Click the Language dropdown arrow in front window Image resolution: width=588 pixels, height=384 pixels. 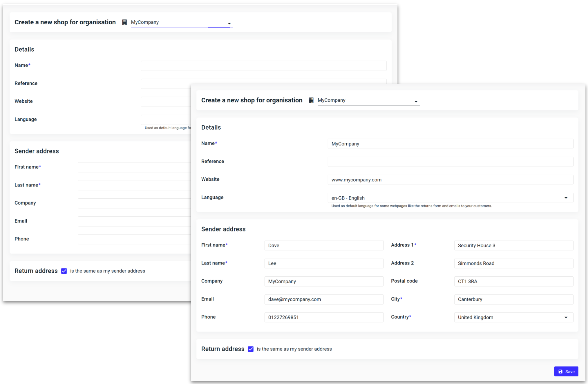[x=566, y=198]
